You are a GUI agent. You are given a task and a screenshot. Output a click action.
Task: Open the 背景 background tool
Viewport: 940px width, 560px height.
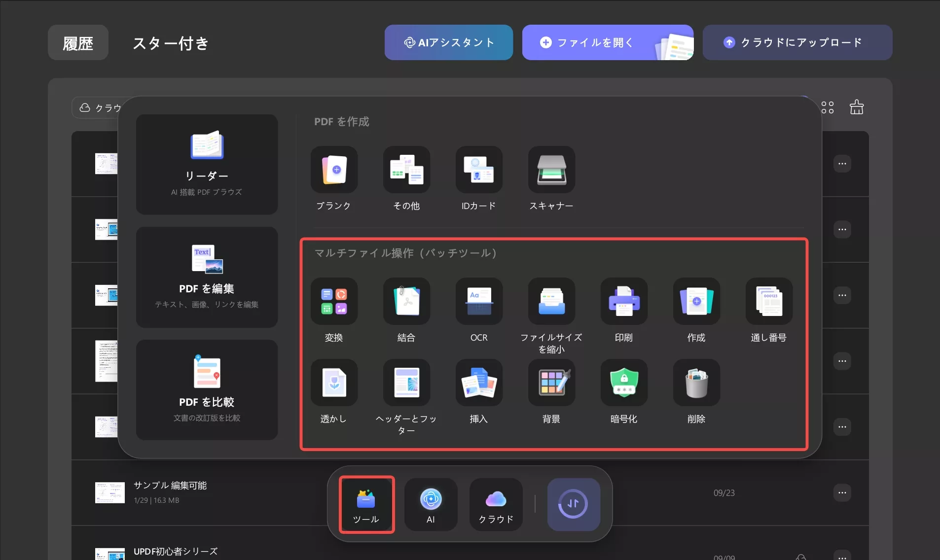[551, 383]
